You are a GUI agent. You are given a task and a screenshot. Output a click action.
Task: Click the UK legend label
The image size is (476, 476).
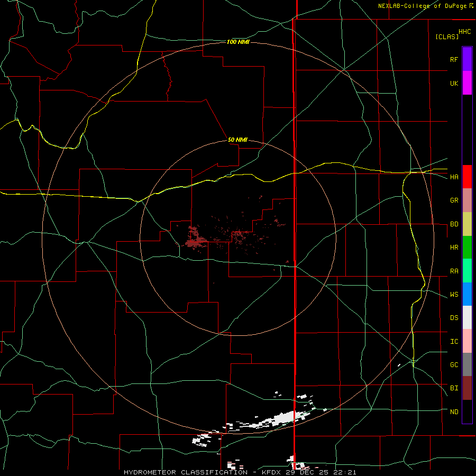(x=454, y=83)
